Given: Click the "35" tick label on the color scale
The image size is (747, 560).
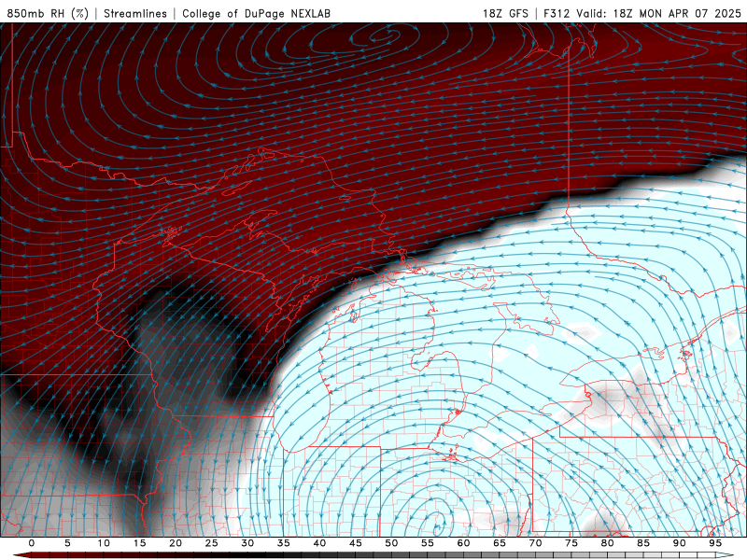Looking at the screenshot, I should pos(284,543).
